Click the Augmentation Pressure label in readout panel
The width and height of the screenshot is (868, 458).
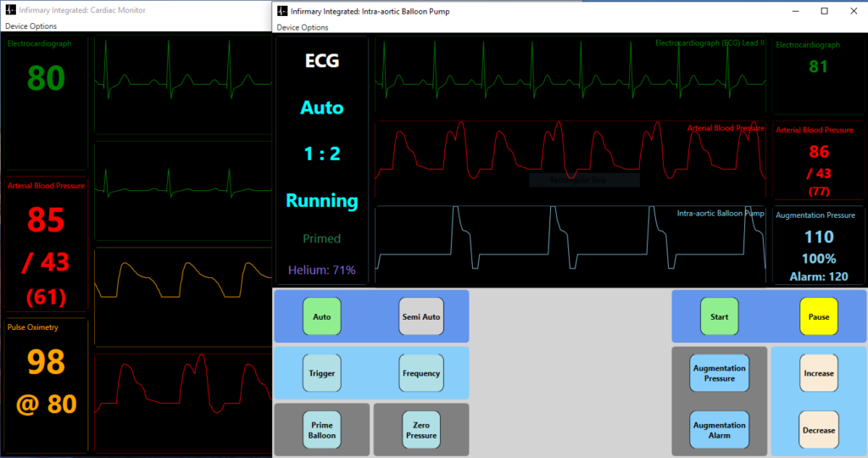(x=815, y=215)
